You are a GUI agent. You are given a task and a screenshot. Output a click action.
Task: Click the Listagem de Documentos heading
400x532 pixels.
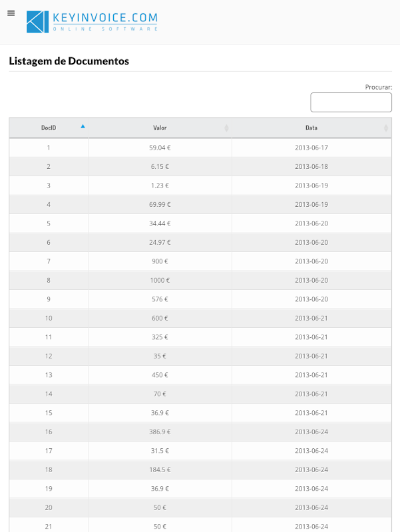tap(69, 61)
